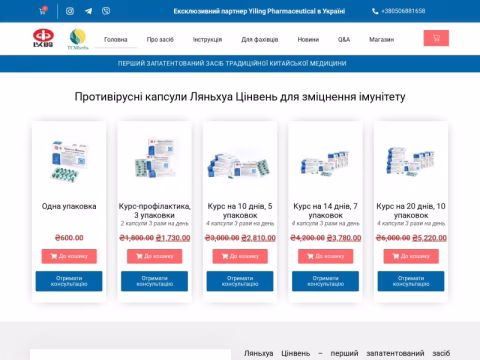
Task: Open the Курс на 20 днів product image
Action: [411, 162]
